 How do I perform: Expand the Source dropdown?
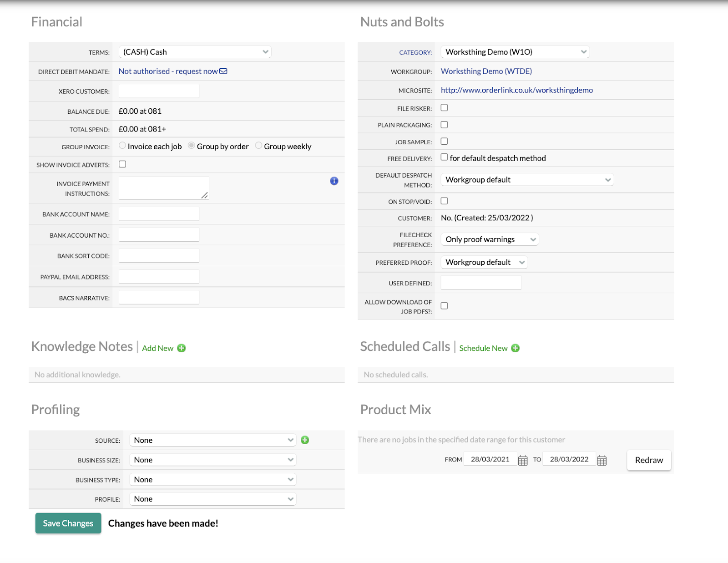point(213,440)
